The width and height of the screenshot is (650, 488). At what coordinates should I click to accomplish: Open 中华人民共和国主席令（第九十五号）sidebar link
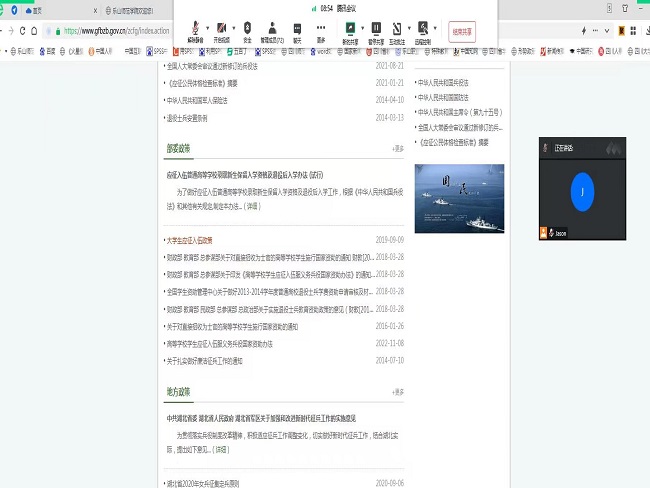pos(460,112)
